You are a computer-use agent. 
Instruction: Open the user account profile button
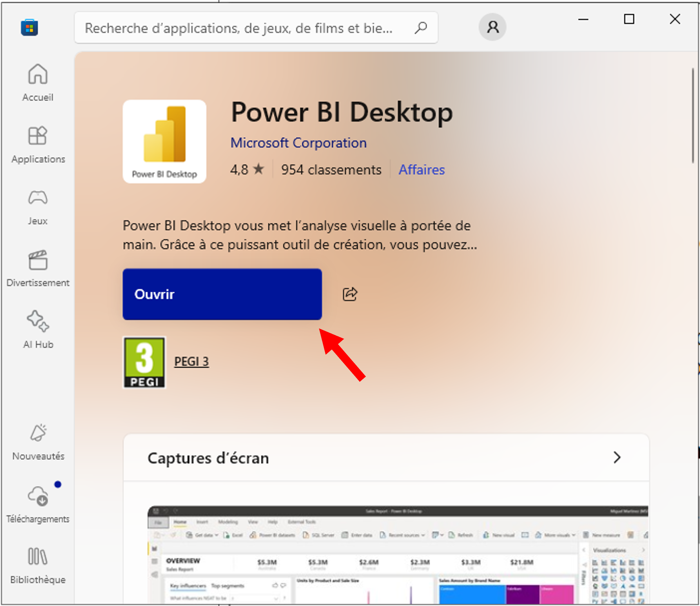(492, 27)
